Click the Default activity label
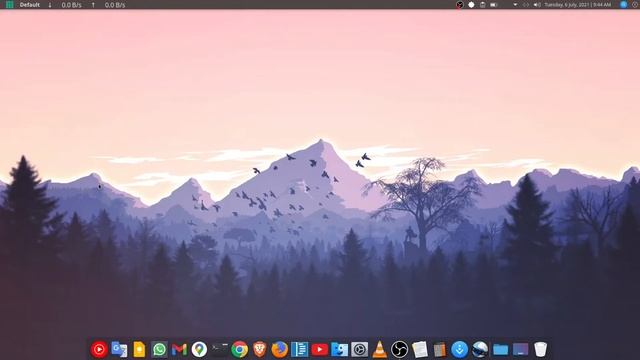 (30, 5)
